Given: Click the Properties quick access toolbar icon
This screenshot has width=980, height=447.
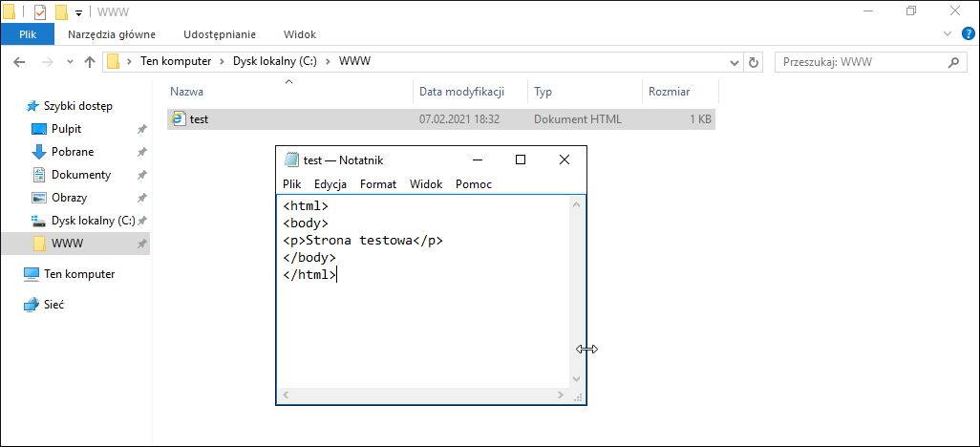Looking at the screenshot, I should [41, 11].
